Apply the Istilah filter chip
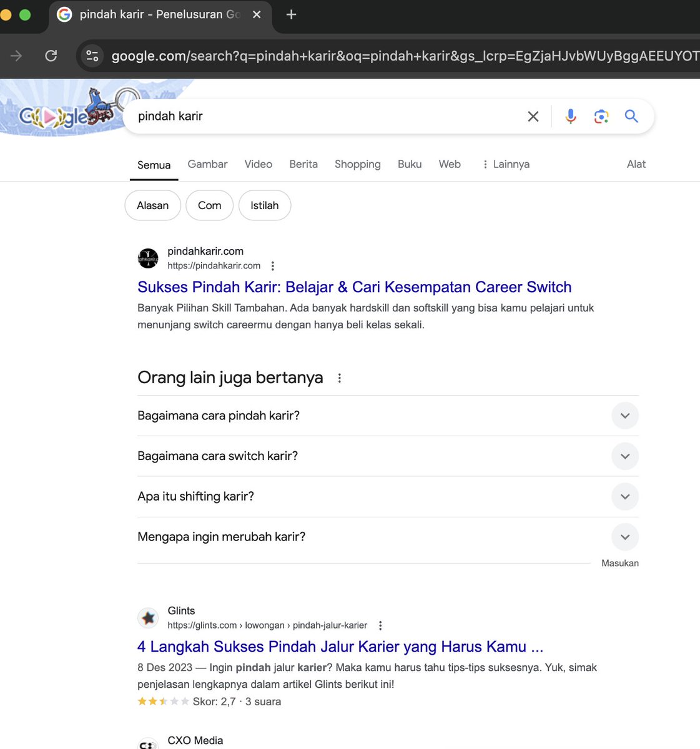Screen dimensions: 700x749 [265, 205]
